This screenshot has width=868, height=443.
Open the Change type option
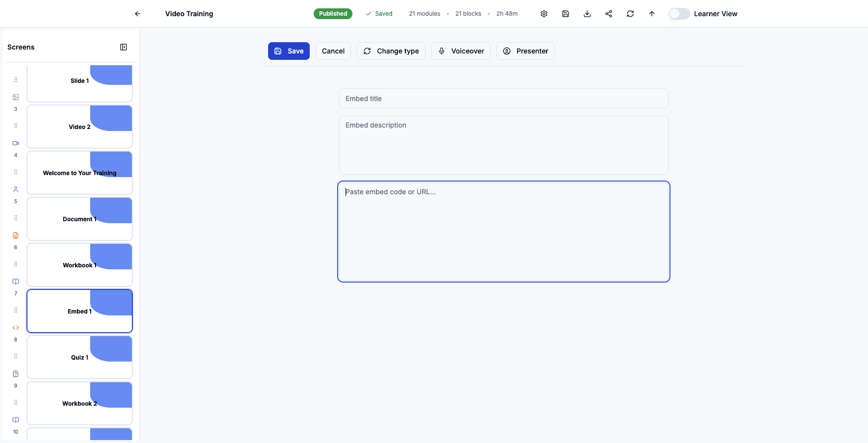[x=391, y=51]
